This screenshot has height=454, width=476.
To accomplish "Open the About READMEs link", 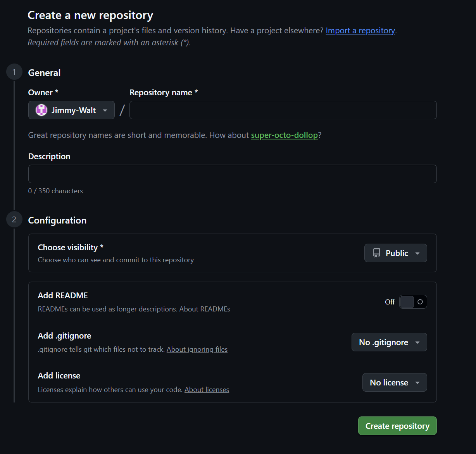I will click(205, 309).
